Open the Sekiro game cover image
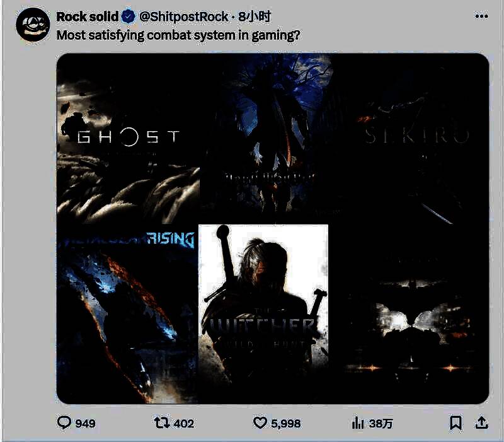504x442 pixels. point(408,139)
